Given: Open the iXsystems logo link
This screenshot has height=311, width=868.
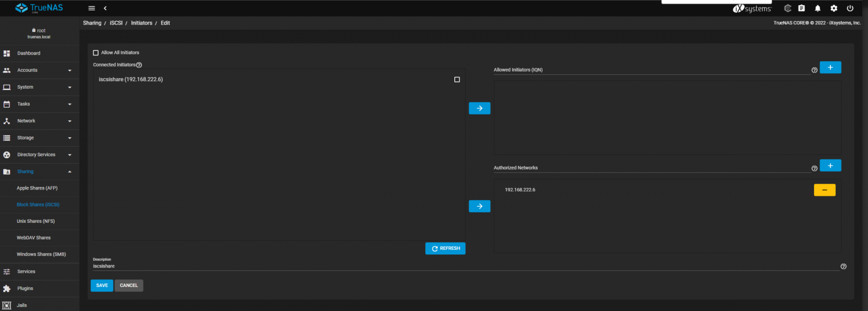Looking at the screenshot, I should (752, 9).
